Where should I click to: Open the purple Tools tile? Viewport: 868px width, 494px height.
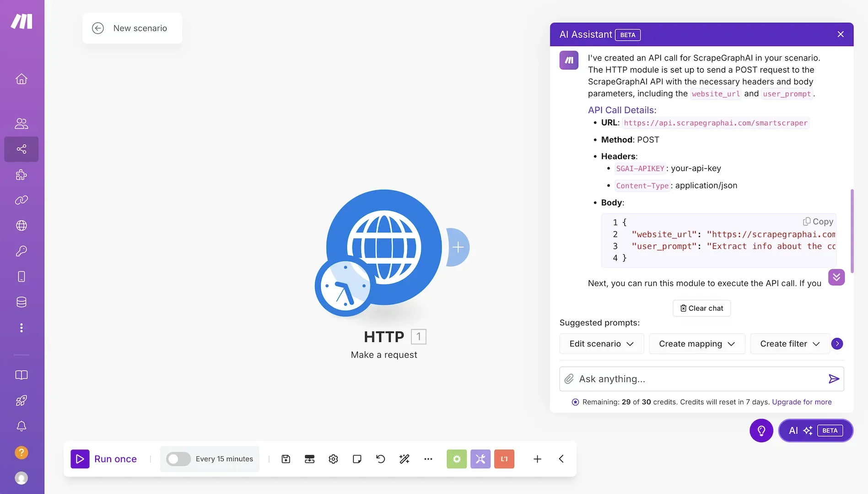[480, 459]
